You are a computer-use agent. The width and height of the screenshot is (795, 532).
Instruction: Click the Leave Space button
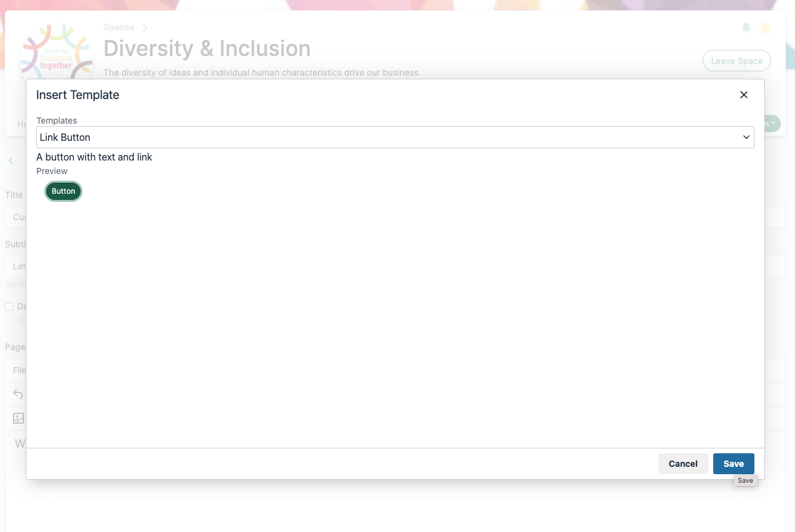(x=737, y=61)
